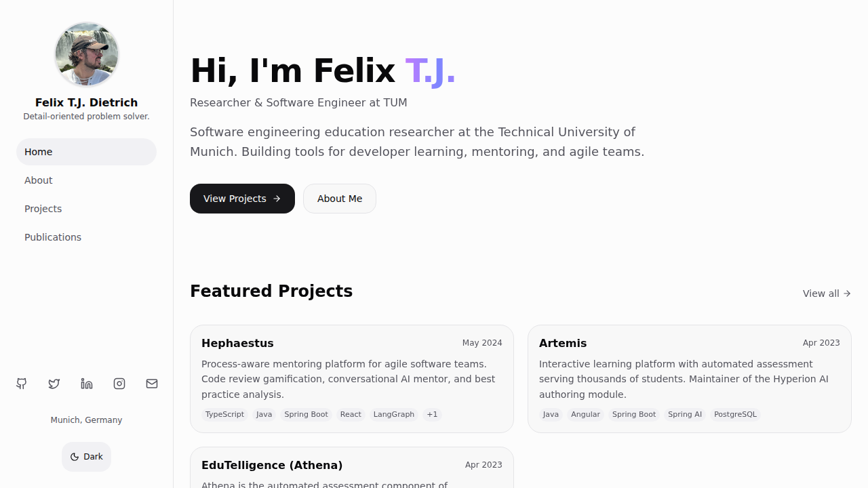
Task: Click the profile avatar photo
Action: pyautogui.click(x=87, y=54)
